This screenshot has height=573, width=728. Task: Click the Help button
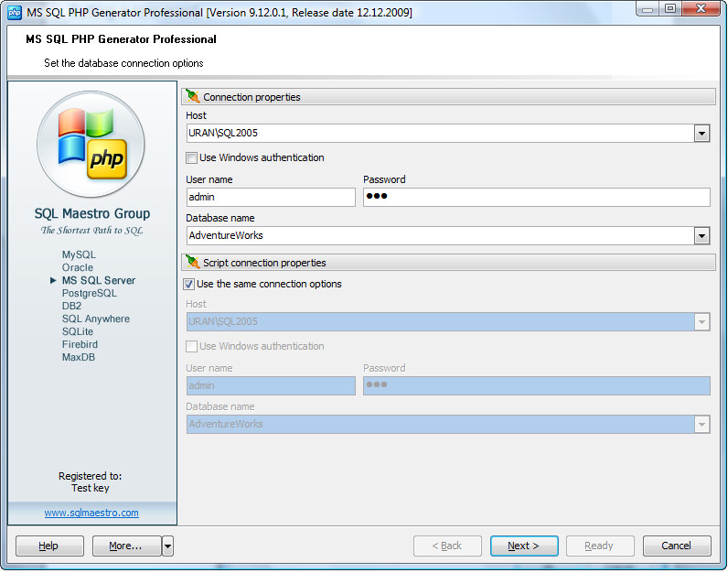click(49, 546)
